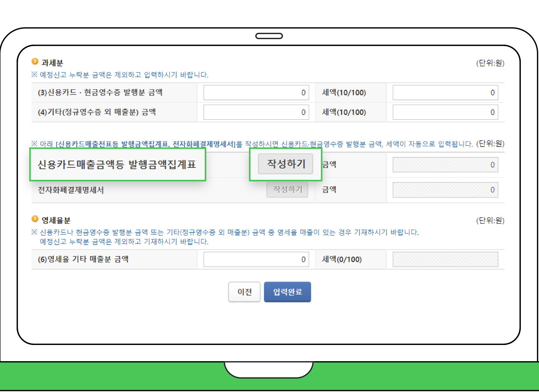Click 세액(10/100) field in row (4)
This screenshot has height=392, width=539.
(445, 112)
